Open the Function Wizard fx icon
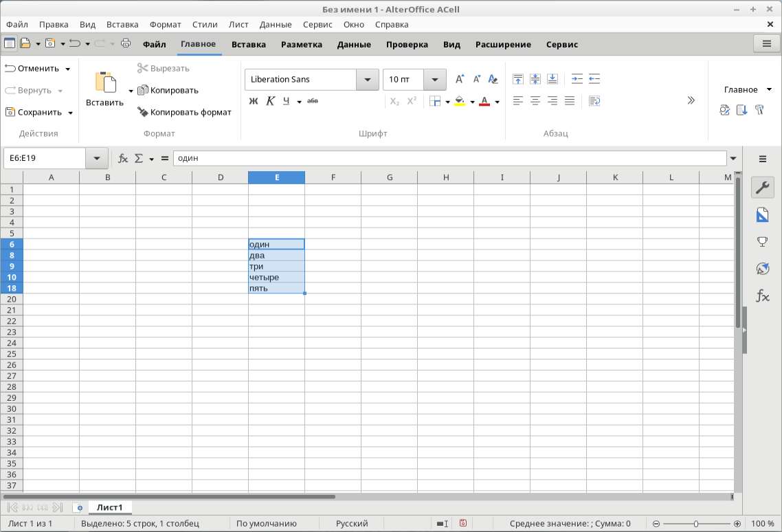Viewport: 782px width, 532px height. (x=123, y=158)
